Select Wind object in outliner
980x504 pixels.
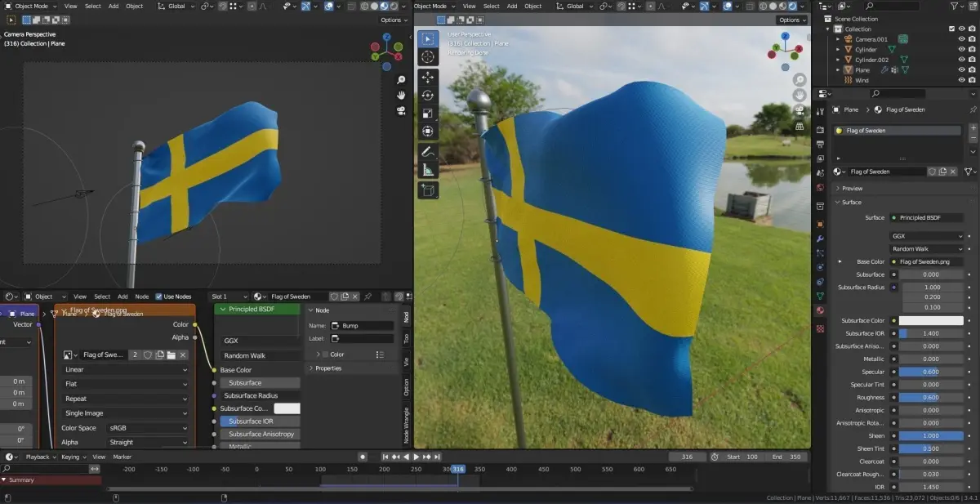coord(862,80)
